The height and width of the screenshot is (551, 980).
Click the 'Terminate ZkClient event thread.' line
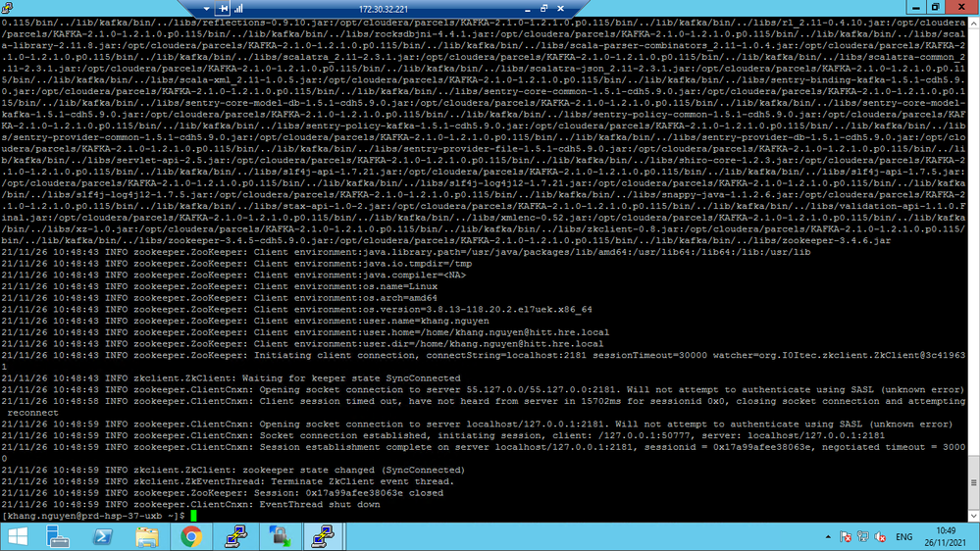tap(228, 481)
